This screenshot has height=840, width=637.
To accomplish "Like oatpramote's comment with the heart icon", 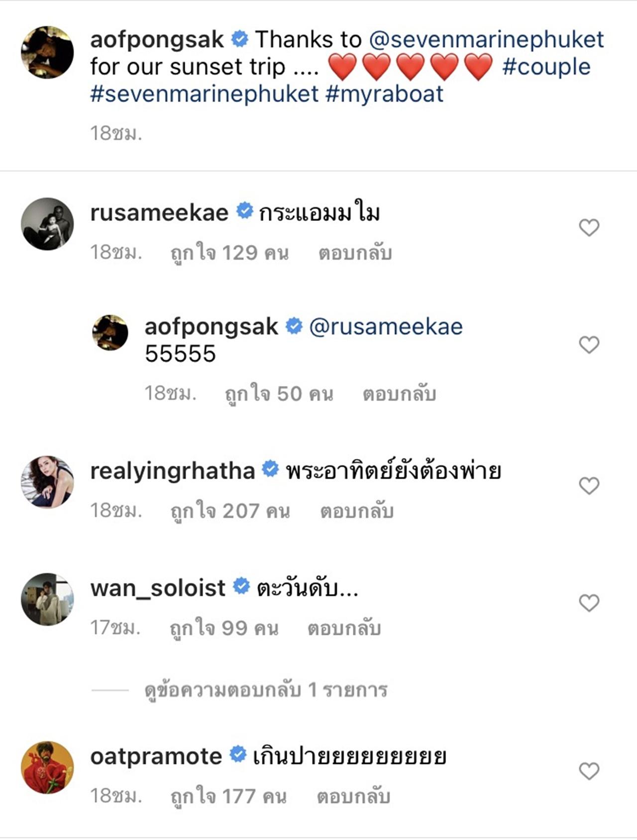I will (589, 771).
